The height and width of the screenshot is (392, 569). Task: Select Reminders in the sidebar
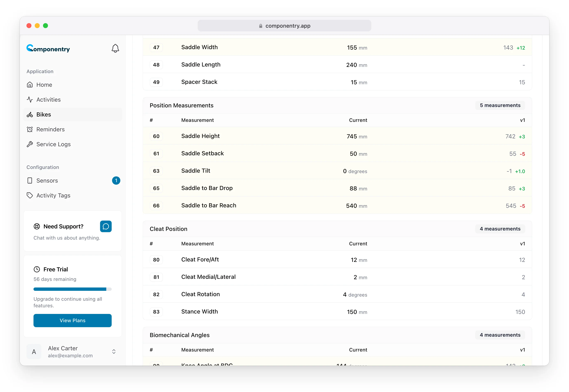click(73, 129)
